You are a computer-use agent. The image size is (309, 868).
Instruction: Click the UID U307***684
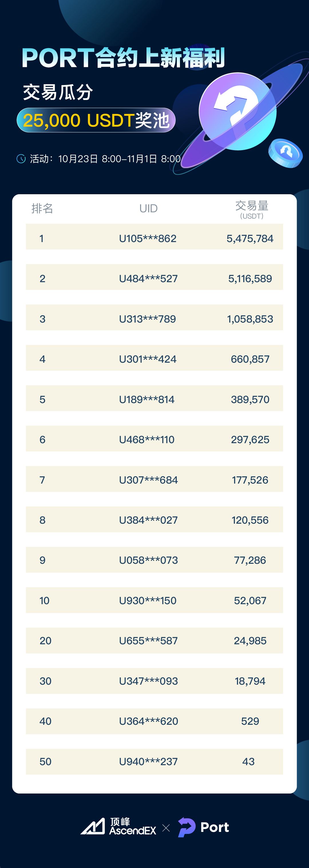point(148,480)
